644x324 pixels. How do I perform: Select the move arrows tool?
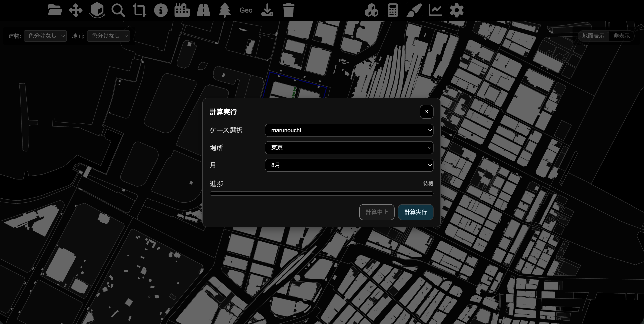click(76, 10)
